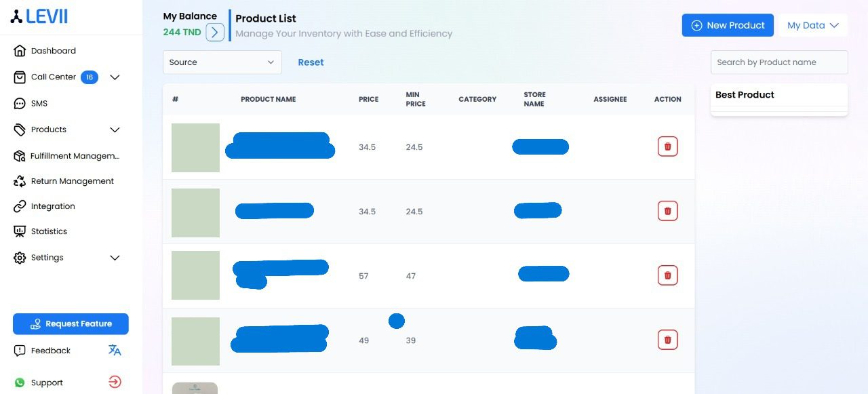The width and height of the screenshot is (868, 394).
Task: Expand the Products submenu chevron
Action: click(x=115, y=130)
